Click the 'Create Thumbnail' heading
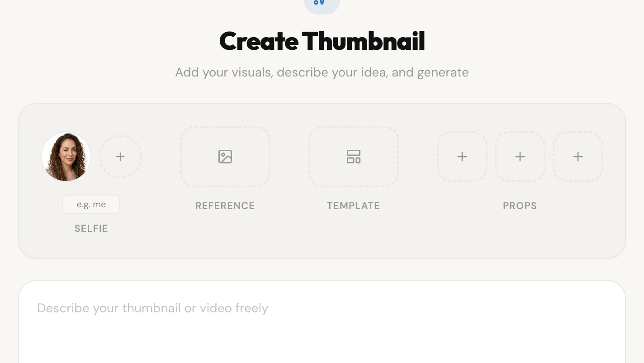The height and width of the screenshot is (363, 644). pos(322,41)
